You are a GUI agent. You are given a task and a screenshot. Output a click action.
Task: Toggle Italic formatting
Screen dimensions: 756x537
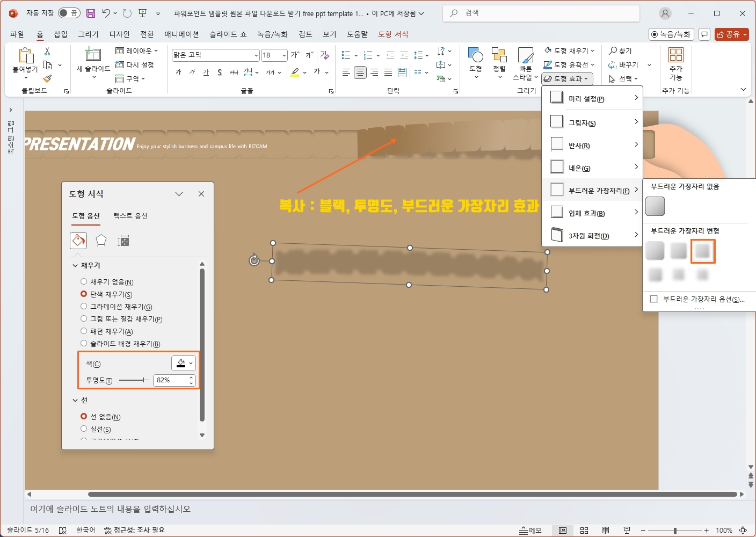coord(192,72)
